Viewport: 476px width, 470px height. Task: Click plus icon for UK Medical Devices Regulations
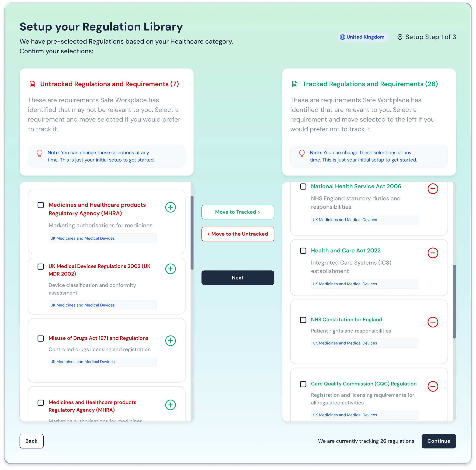[170, 269]
